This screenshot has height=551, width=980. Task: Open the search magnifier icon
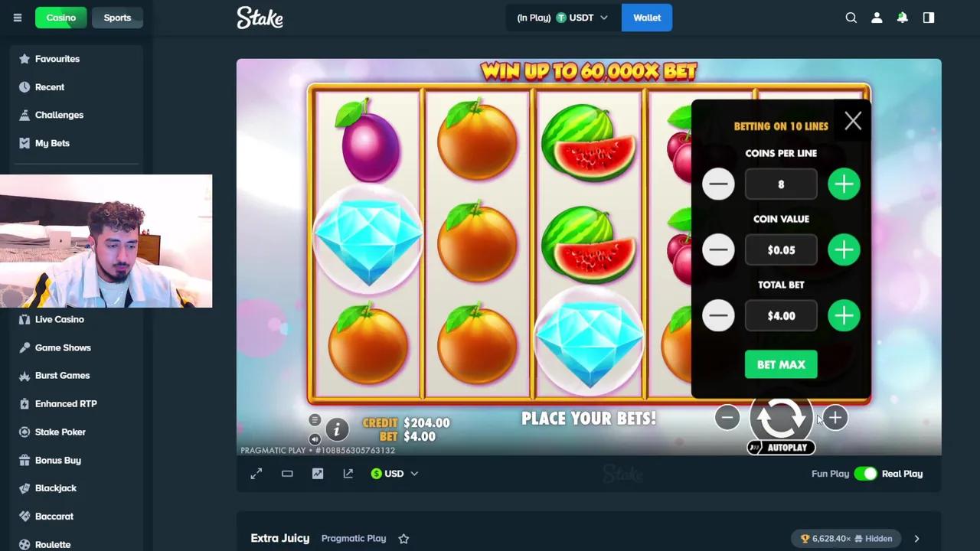tap(851, 18)
